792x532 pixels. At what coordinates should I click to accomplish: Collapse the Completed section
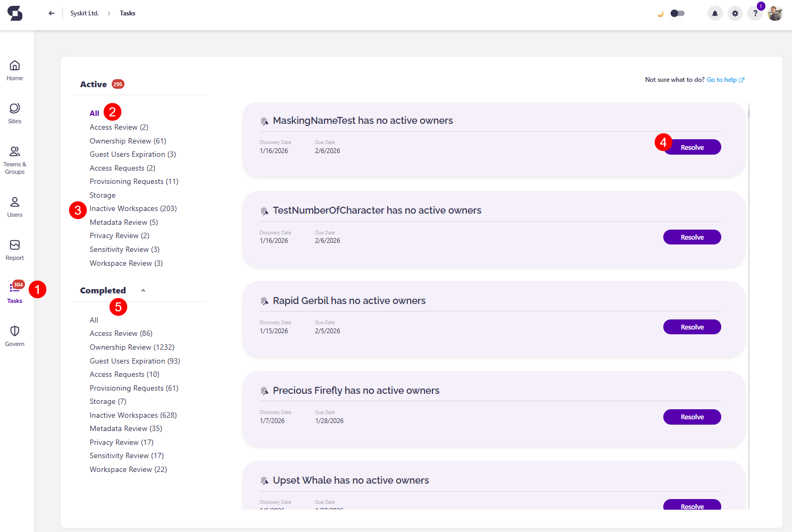pos(143,290)
